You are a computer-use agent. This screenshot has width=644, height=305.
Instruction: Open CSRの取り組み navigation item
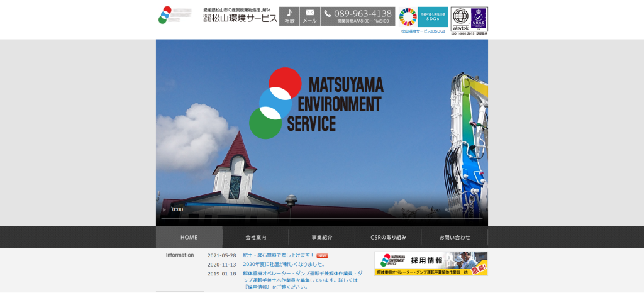tap(388, 238)
